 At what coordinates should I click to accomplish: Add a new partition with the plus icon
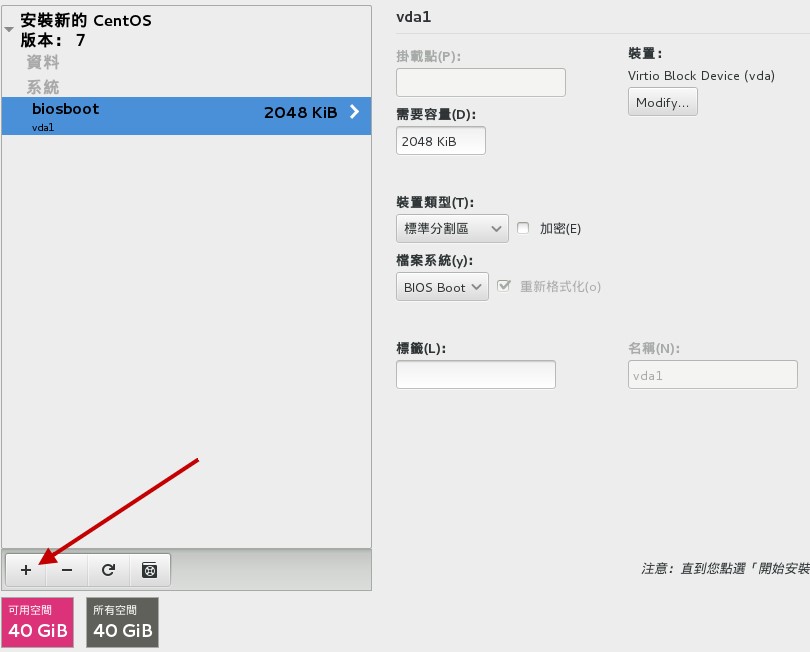click(25, 570)
